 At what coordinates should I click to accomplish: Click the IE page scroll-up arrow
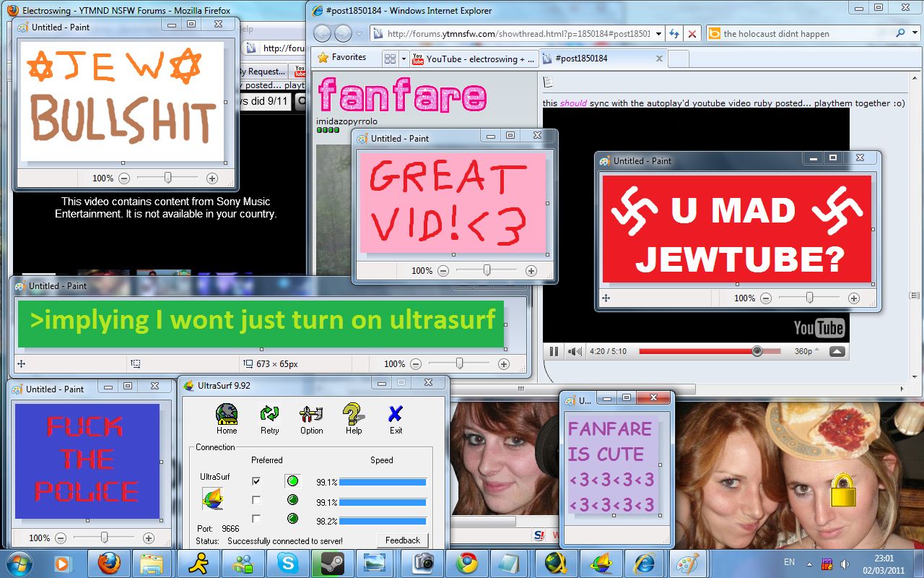(x=915, y=77)
